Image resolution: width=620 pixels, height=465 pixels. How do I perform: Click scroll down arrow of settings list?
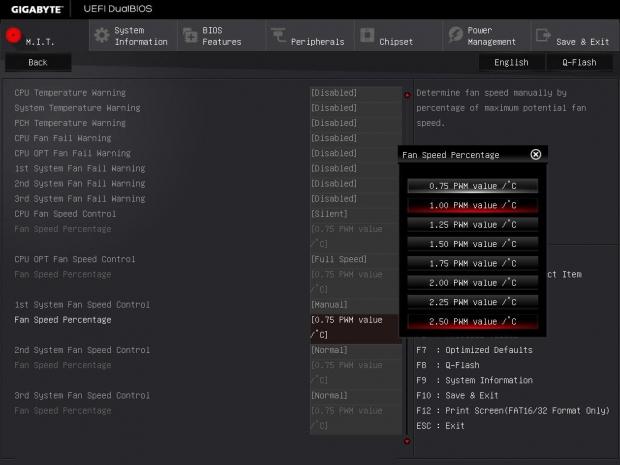[x=407, y=440]
